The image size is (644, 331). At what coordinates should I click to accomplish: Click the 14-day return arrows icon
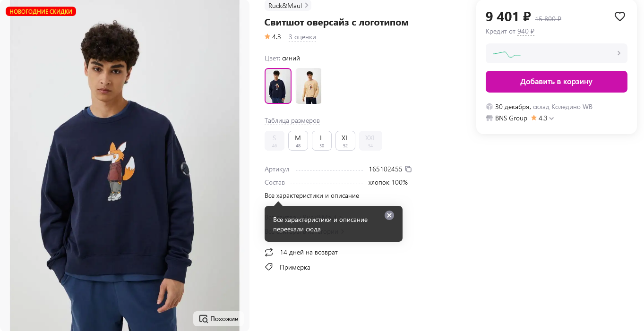point(269,252)
